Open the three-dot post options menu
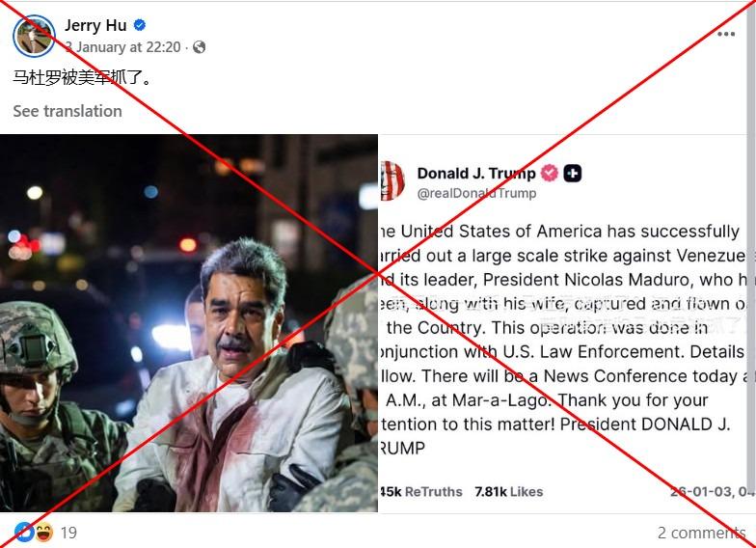The height and width of the screenshot is (548, 756). 726,35
